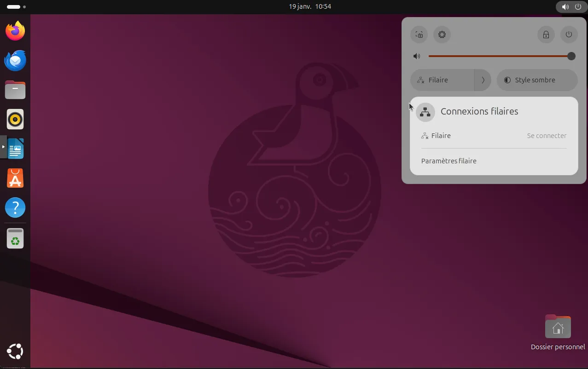This screenshot has height=369, width=588.
Task: Open Rhythmbox music player from dock
Action: tap(15, 119)
